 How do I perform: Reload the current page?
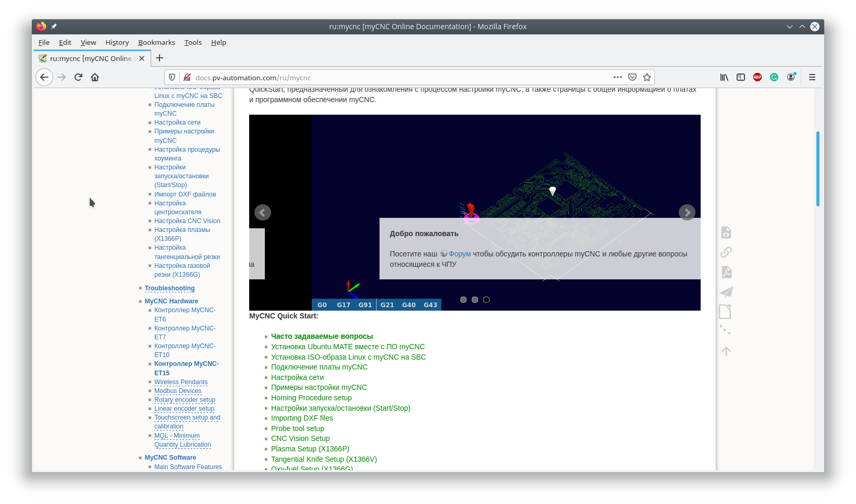pos(78,77)
